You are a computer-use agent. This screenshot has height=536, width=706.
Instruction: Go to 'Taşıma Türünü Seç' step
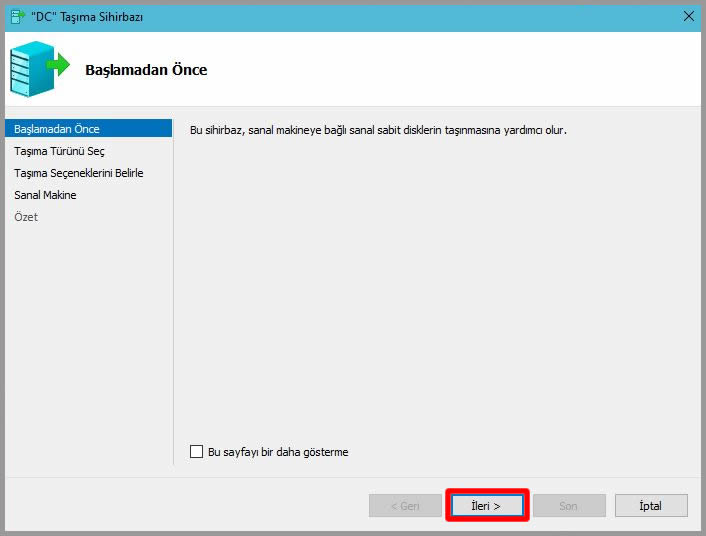pyautogui.click(x=59, y=151)
